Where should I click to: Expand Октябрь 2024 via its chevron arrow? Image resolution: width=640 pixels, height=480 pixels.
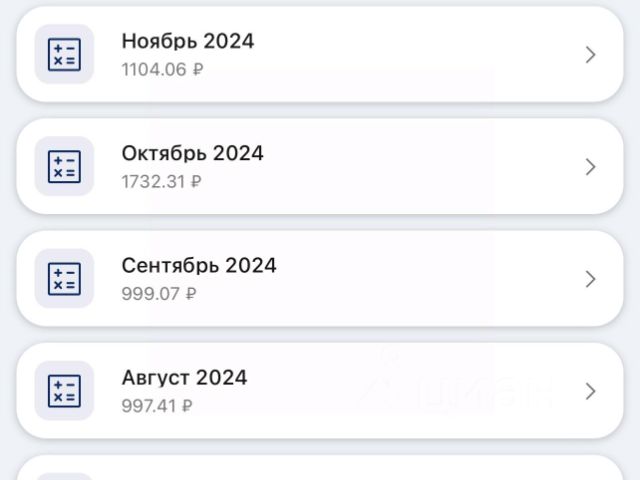pyautogui.click(x=590, y=167)
